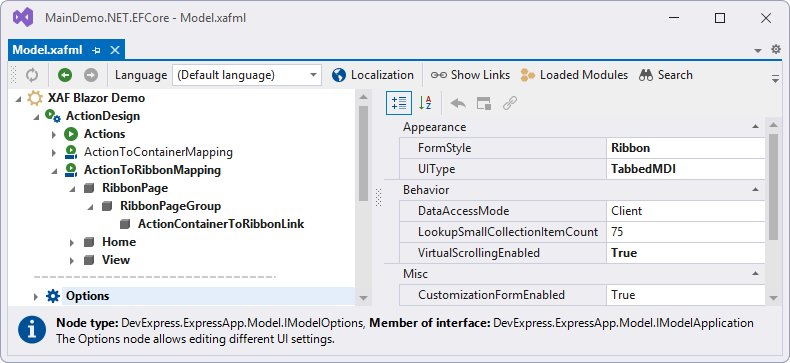The image size is (790, 363).
Task: Collapse the Misc property category
Action: 755,274
